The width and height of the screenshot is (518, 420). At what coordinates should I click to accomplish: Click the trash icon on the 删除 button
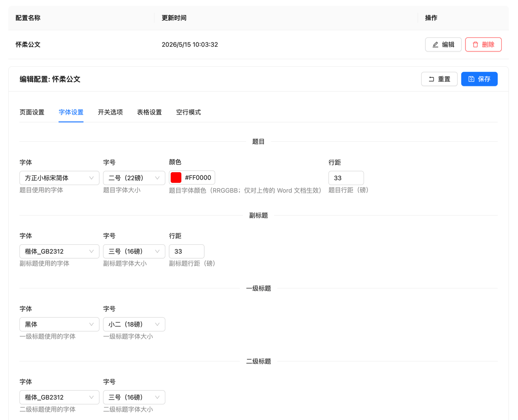(475, 45)
